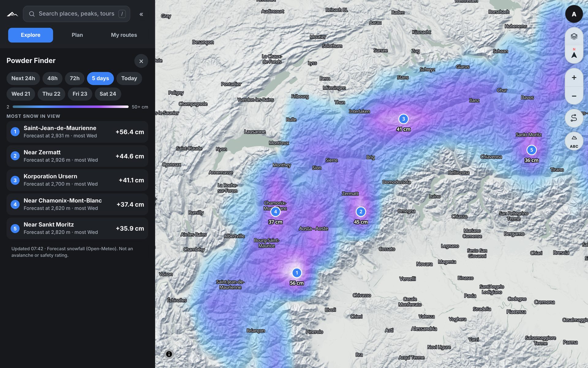Open map attribution info icon
588x368 pixels.
click(x=169, y=354)
